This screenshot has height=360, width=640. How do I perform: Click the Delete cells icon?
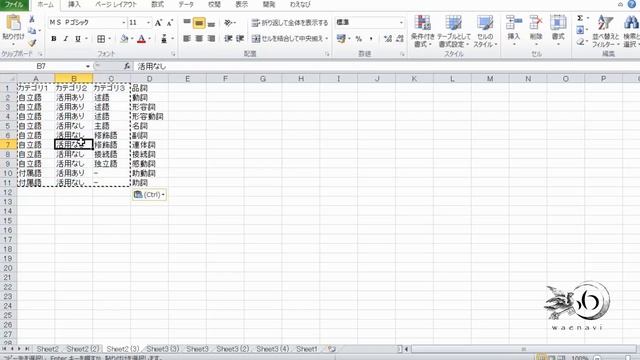(x=536, y=22)
